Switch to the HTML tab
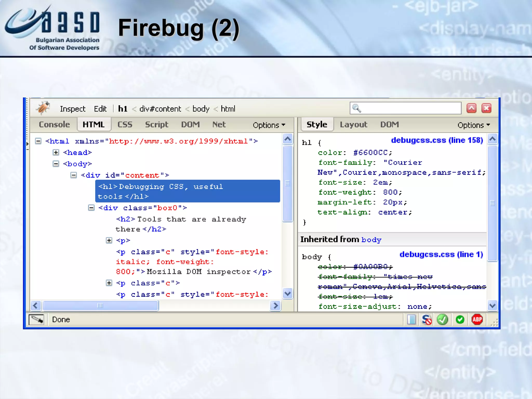The height and width of the screenshot is (399, 532). [94, 124]
